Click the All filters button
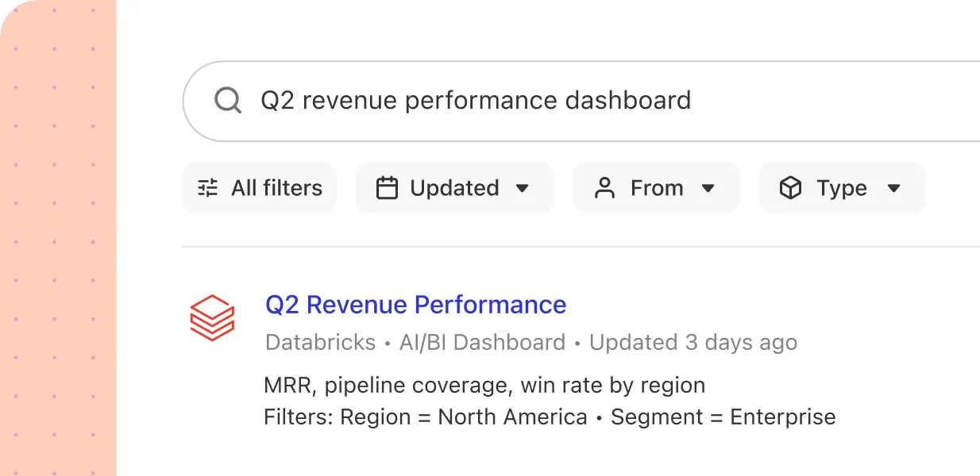 click(259, 187)
